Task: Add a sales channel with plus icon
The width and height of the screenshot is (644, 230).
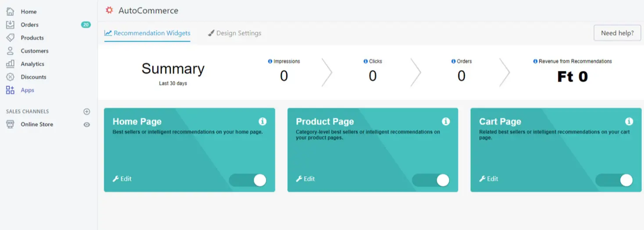Action: pos(87,112)
